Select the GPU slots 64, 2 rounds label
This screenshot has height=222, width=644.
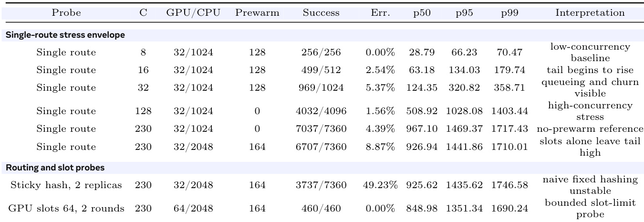66,208
